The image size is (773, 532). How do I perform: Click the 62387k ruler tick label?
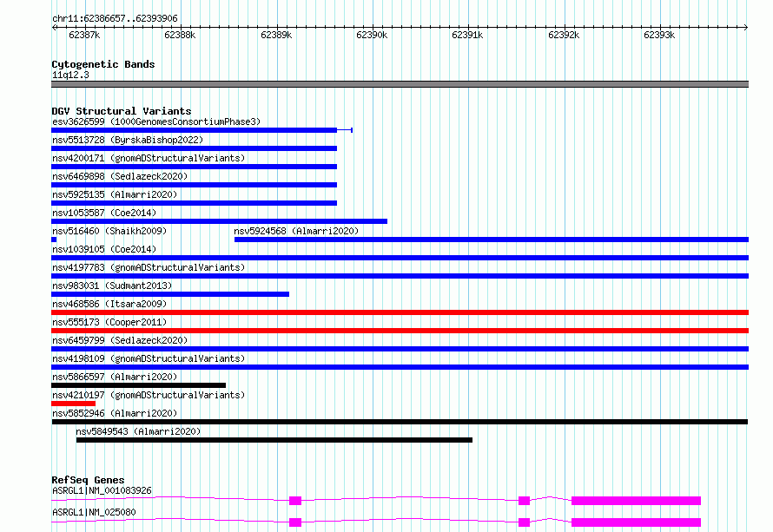pos(84,35)
